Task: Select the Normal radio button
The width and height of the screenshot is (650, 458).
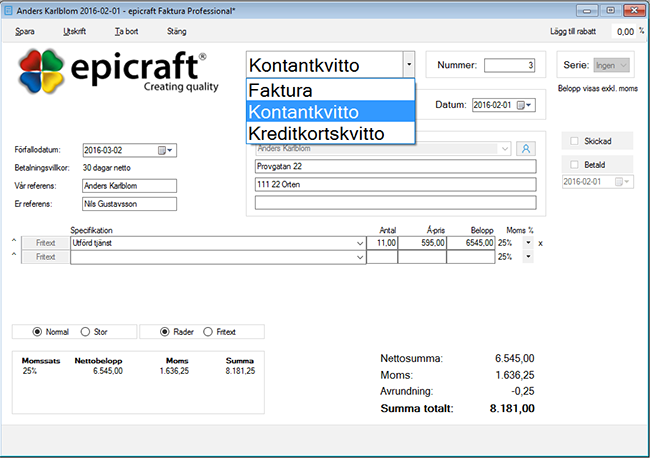Action: 37,332
